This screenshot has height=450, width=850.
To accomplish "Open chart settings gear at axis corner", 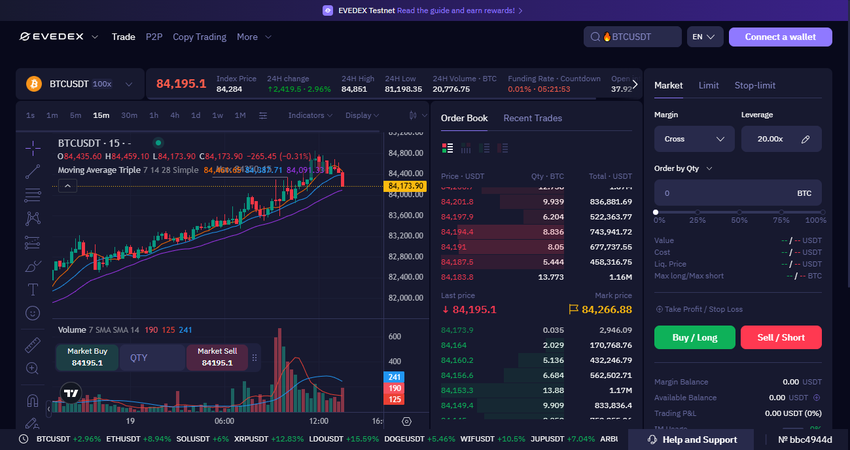I will 407,421.
